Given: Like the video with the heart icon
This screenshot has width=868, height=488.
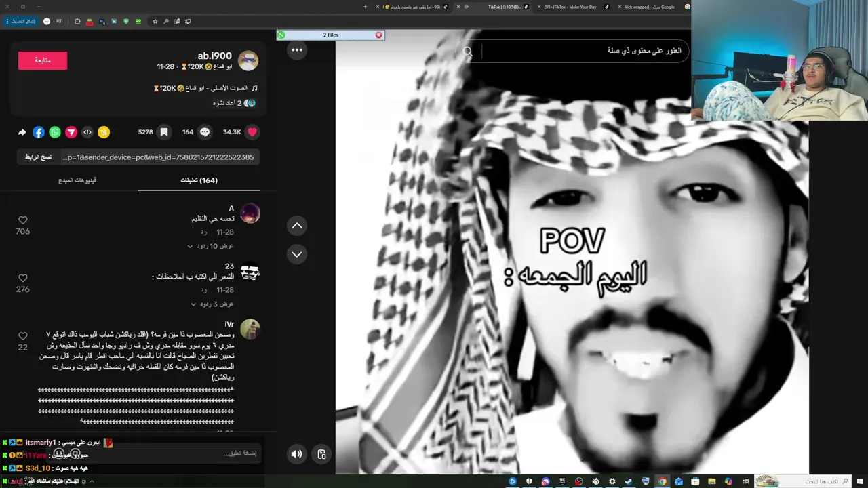Looking at the screenshot, I should 252,132.
